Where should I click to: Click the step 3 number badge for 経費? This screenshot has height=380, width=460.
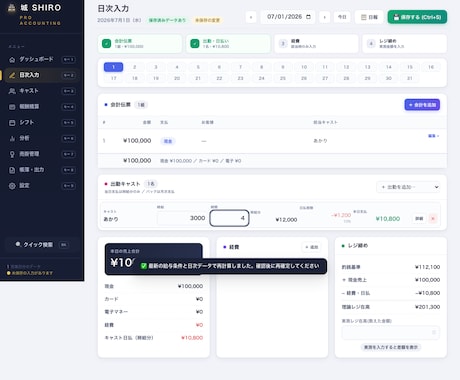point(283,44)
